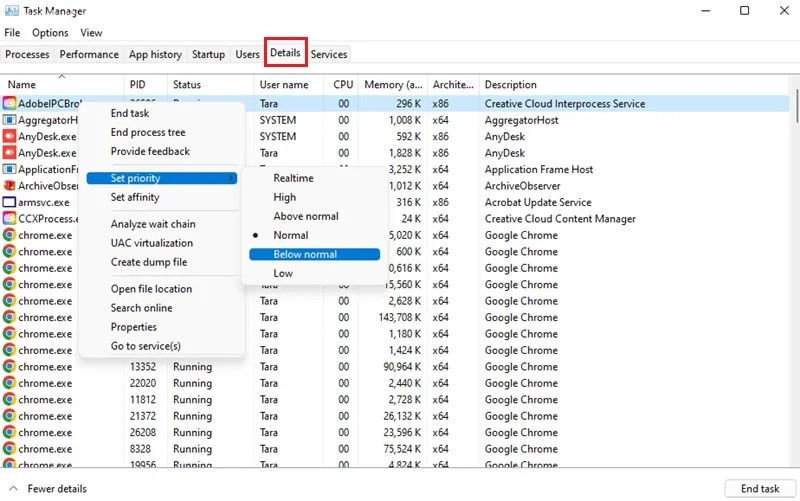800x501 pixels.
Task: Click the AdobeIPCBroker process icon
Action: pos(10,103)
